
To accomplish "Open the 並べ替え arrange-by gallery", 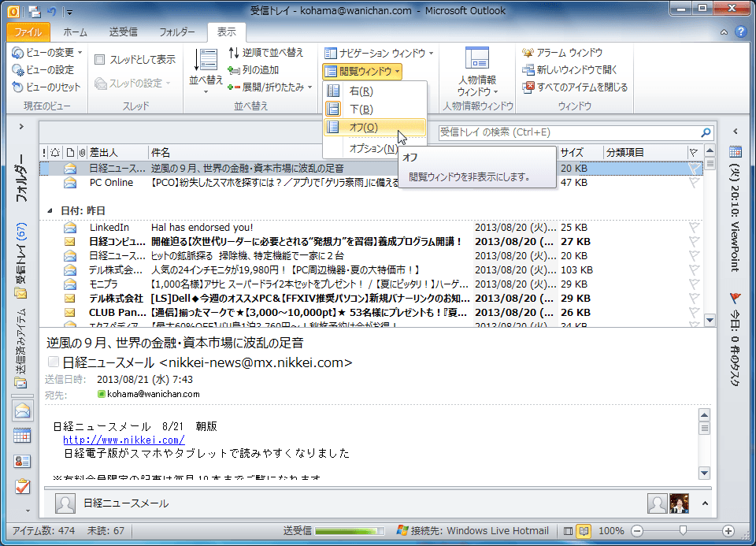I will tap(206, 70).
